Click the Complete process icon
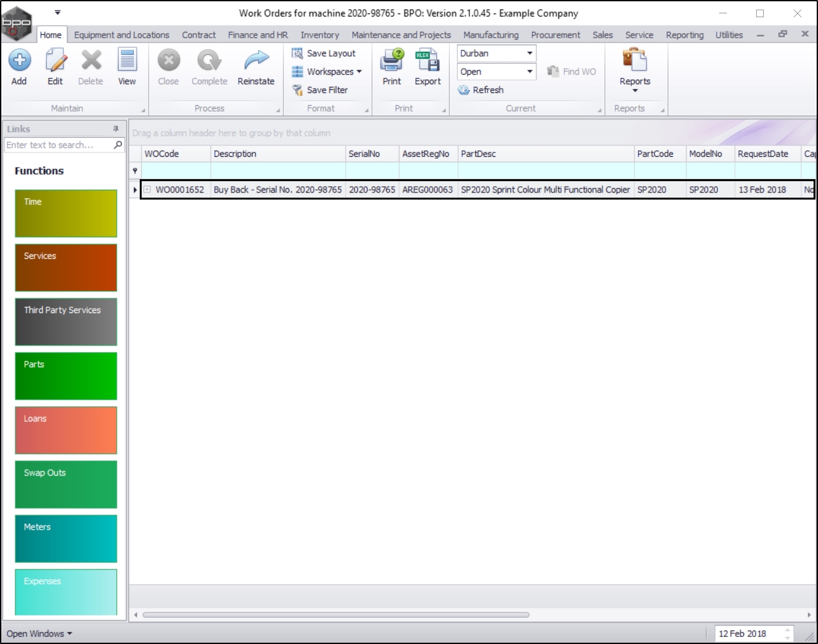Viewport: 818px width, 644px height. pyautogui.click(x=209, y=61)
